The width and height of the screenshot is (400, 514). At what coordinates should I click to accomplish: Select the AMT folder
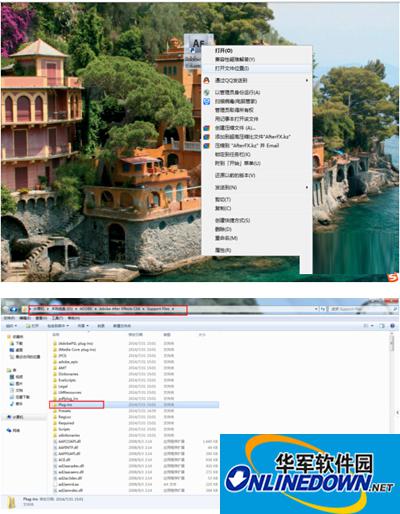[60, 368]
